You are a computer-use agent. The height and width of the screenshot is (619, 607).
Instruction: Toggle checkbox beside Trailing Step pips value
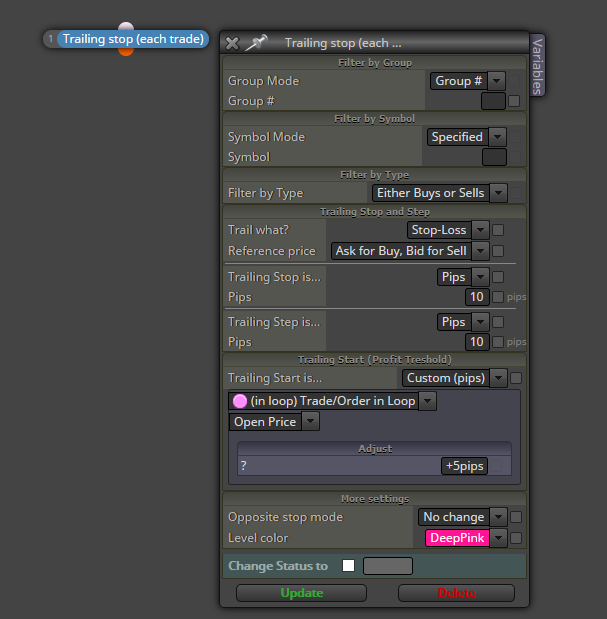[498, 342]
